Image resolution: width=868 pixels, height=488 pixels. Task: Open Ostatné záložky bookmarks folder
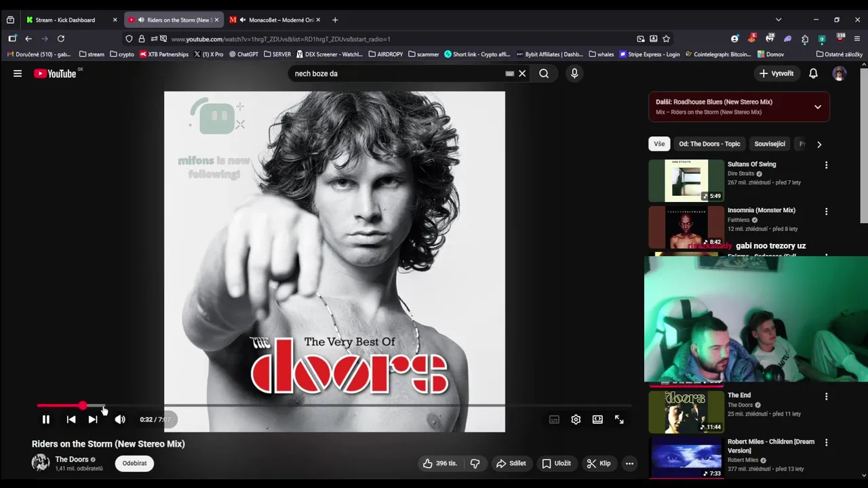pyautogui.click(x=840, y=54)
